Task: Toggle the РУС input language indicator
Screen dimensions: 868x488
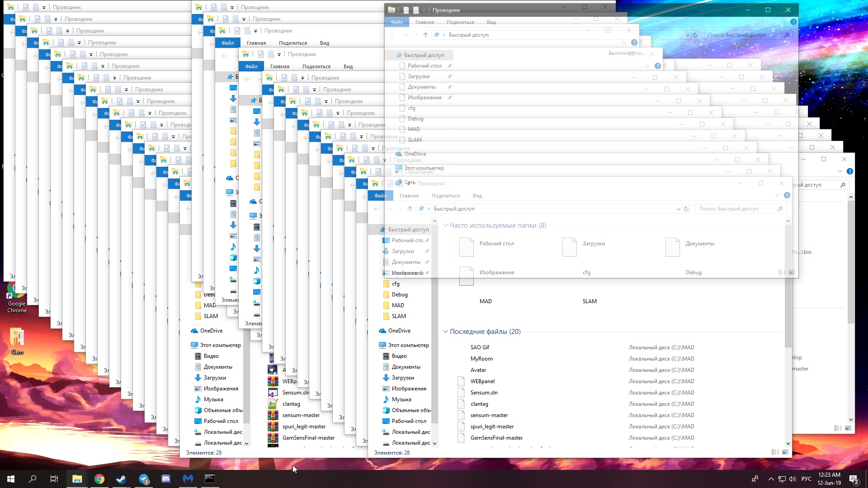Action: (806, 479)
